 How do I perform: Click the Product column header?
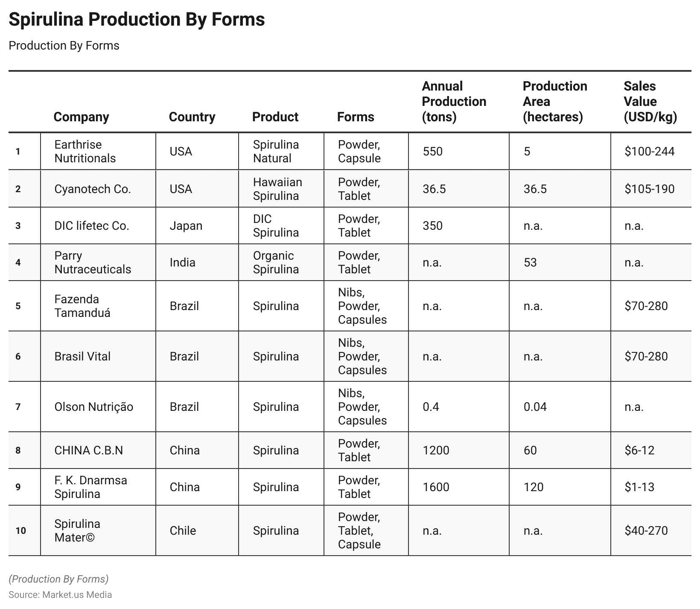pos(275,117)
